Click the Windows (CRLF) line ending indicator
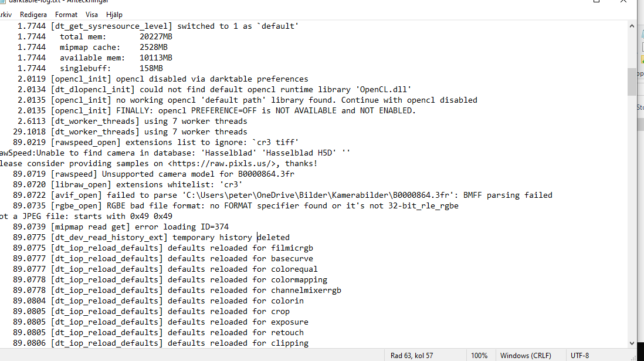644x361 pixels. tap(526, 355)
